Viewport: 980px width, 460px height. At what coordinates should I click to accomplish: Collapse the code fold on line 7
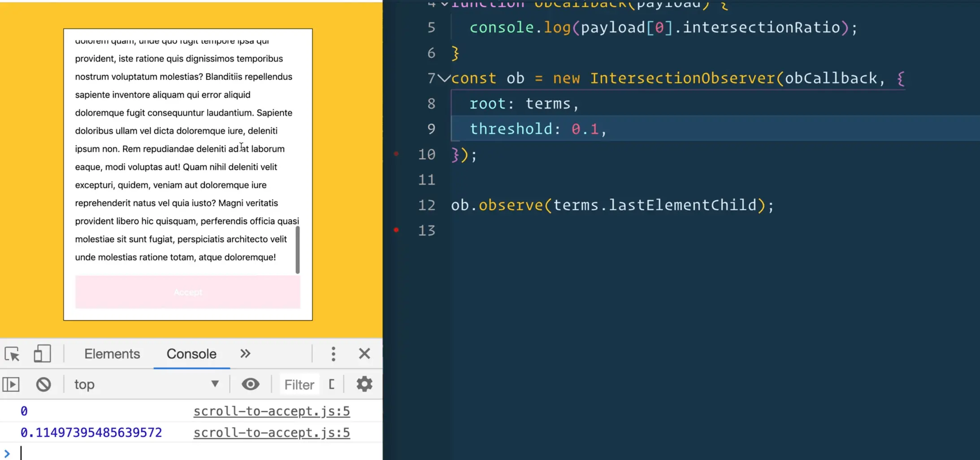click(x=444, y=78)
